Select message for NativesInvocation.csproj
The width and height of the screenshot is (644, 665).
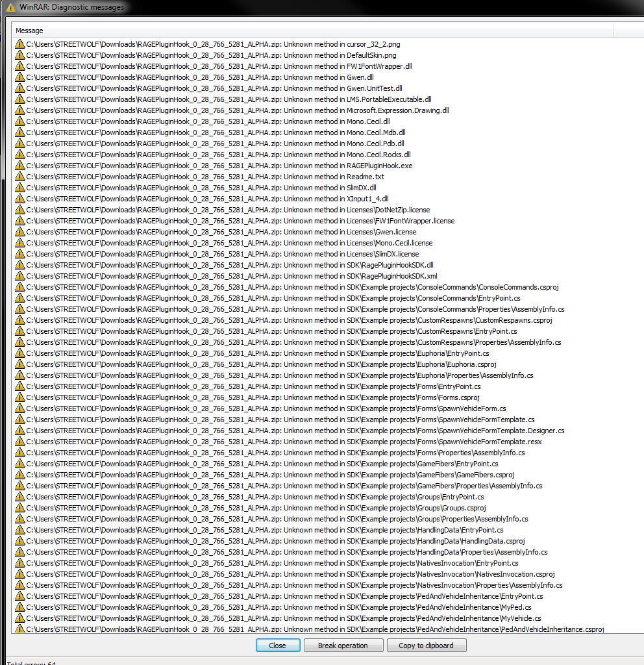(290, 574)
